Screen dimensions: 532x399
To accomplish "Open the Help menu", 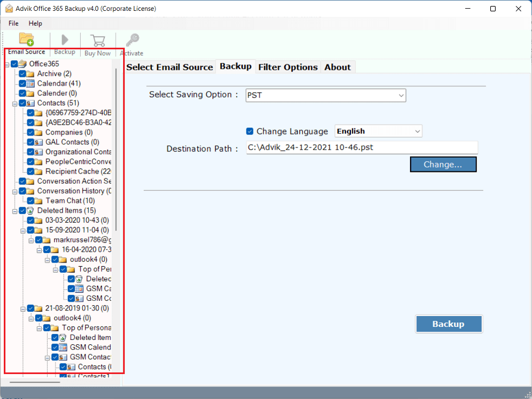I will [x=35, y=23].
